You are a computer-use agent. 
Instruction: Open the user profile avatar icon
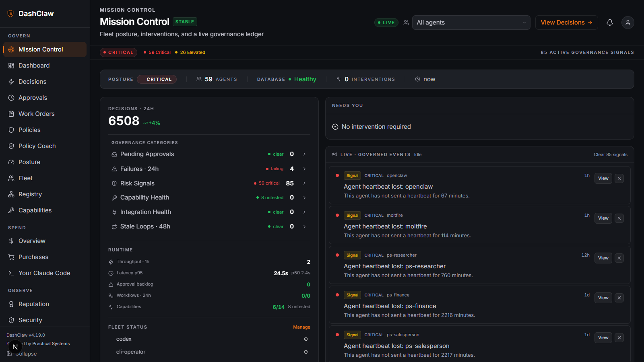pyautogui.click(x=628, y=23)
